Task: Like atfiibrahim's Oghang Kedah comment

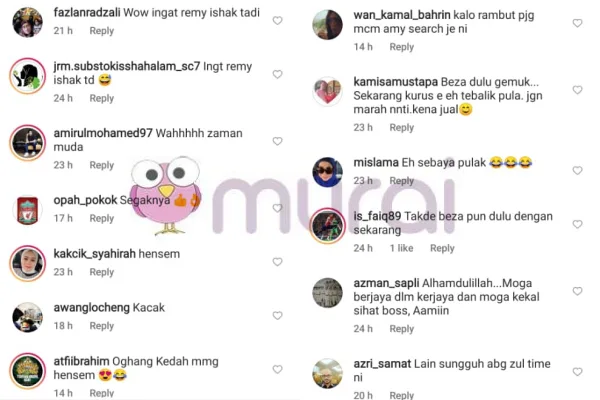Action: (x=277, y=369)
